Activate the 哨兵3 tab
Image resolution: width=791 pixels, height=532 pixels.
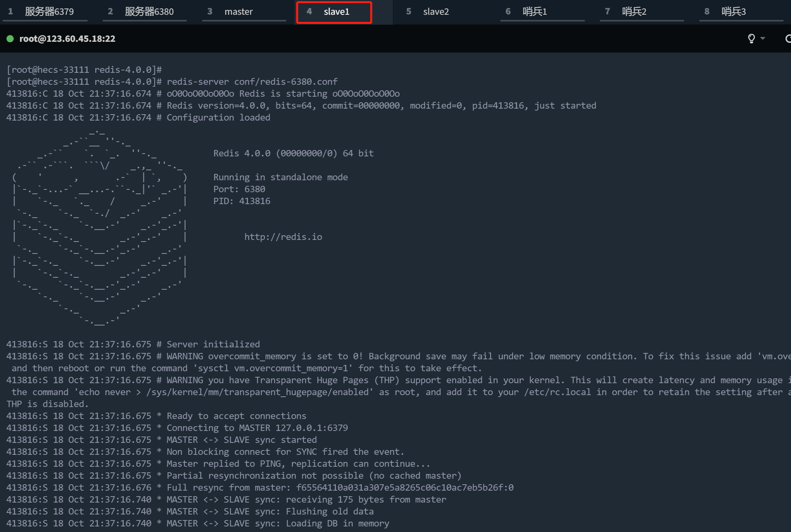pos(733,12)
